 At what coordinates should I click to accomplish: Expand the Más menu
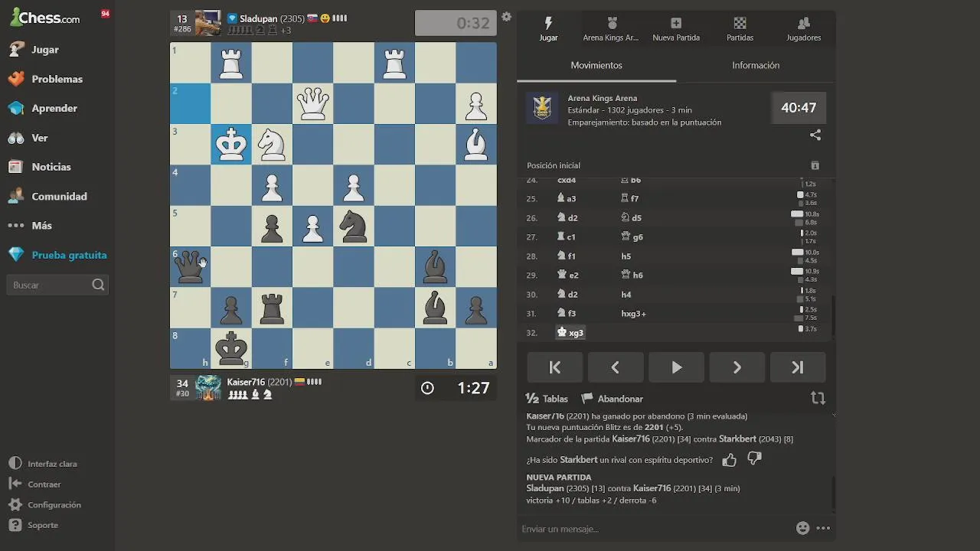41,226
